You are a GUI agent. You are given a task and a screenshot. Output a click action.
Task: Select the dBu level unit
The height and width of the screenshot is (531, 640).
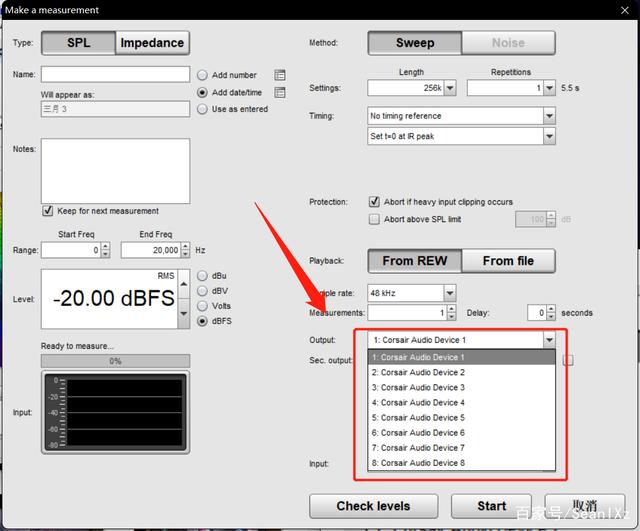pyautogui.click(x=202, y=276)
